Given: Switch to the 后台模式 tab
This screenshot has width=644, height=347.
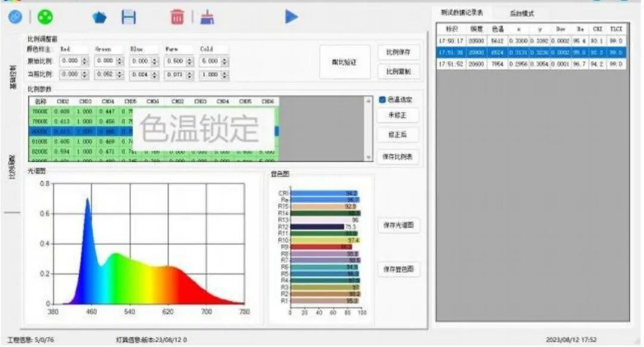Looking at the screenshot, I should click(522, 13).
